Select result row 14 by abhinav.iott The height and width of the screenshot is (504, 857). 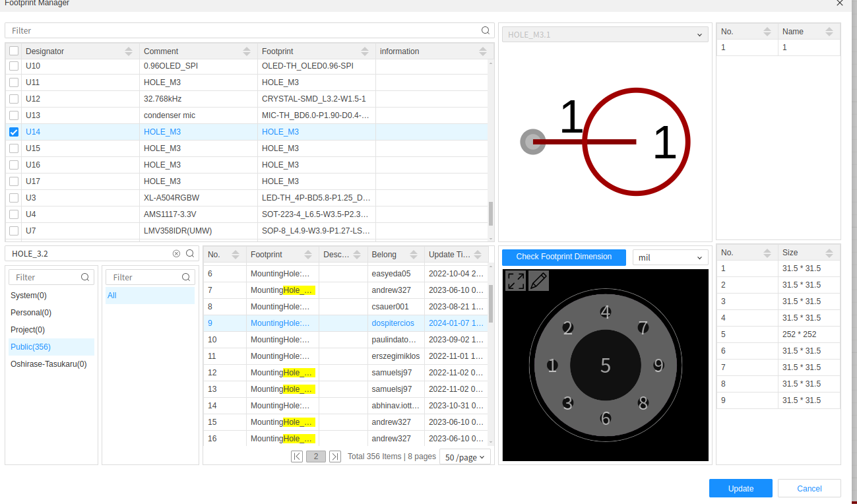click(346, 406)
